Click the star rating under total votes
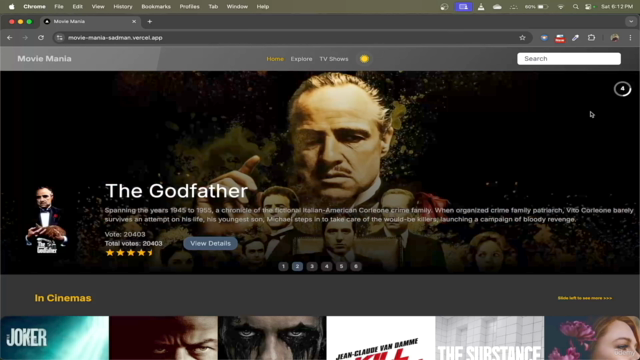This screenshot has width=640, height=360. [x=129, y=253]
